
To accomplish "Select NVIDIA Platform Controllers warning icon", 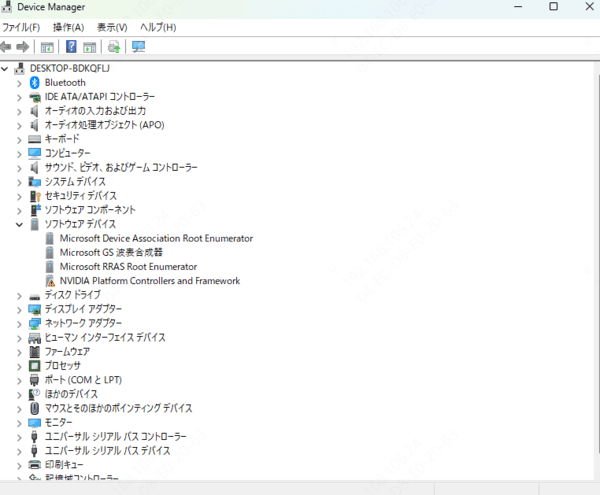I will coord(50,281).
